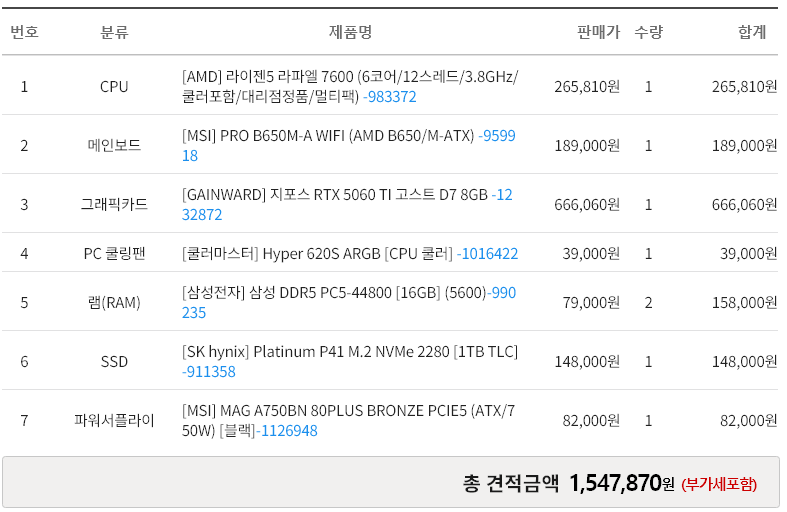Image resolution: width=787 pixels, height=512 pixels.
Task: Click the SK hynix Platinum P41 code link -911358
Action: pos(209,372)
